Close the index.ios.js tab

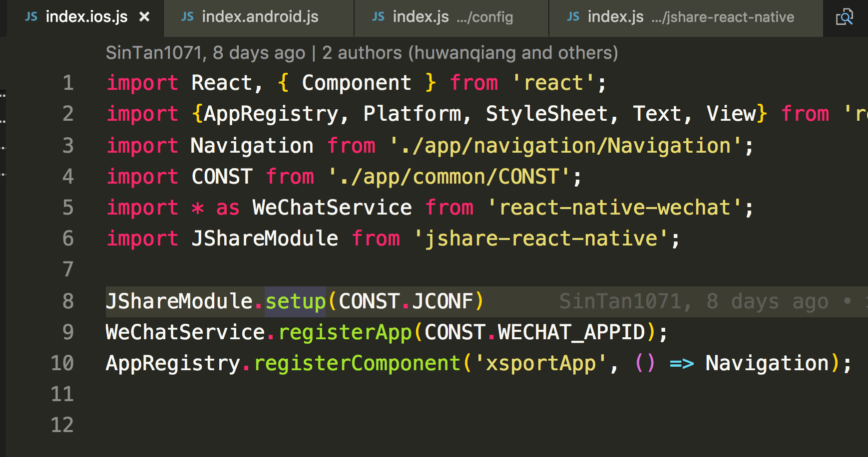[x=144, y=16]
